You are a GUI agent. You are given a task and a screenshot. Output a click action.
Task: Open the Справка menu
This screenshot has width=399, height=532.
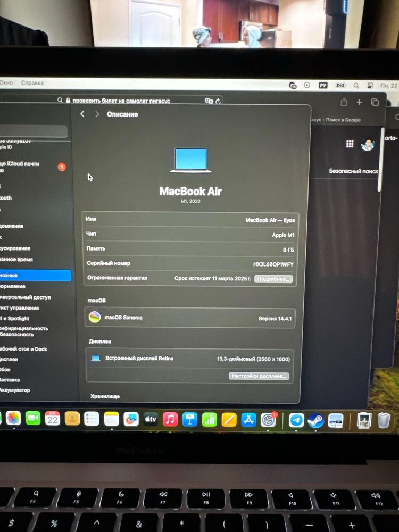[32, 83]
